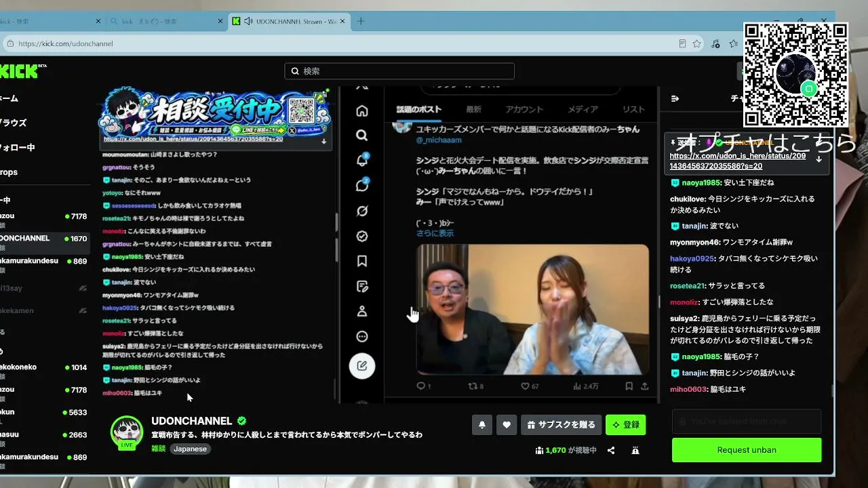The height and width of the screenshot is (488, 868).
Task: Open the X messages icon with badge
Action: click(x=362, y=186)
